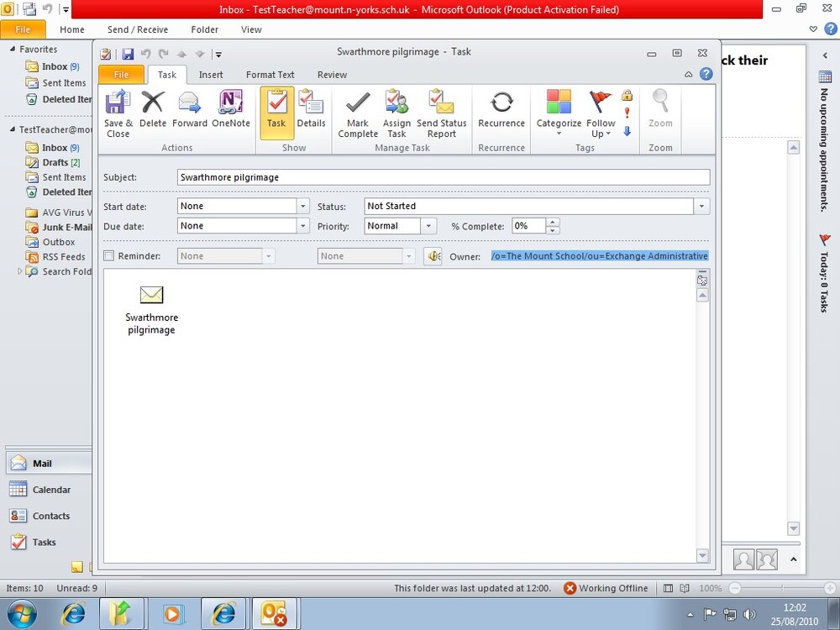Customize task Quick Access Toolbar dropdown

pos(218,54)
